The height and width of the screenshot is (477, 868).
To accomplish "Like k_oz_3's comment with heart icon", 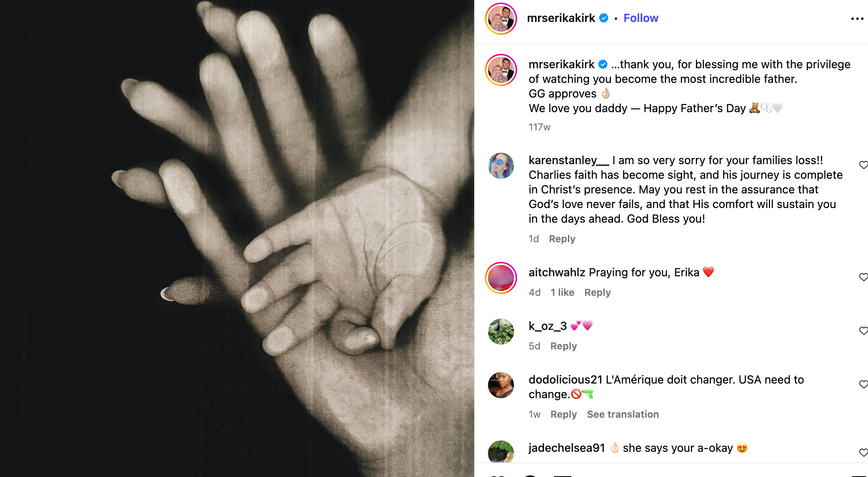I will click(x=864, y=331).
